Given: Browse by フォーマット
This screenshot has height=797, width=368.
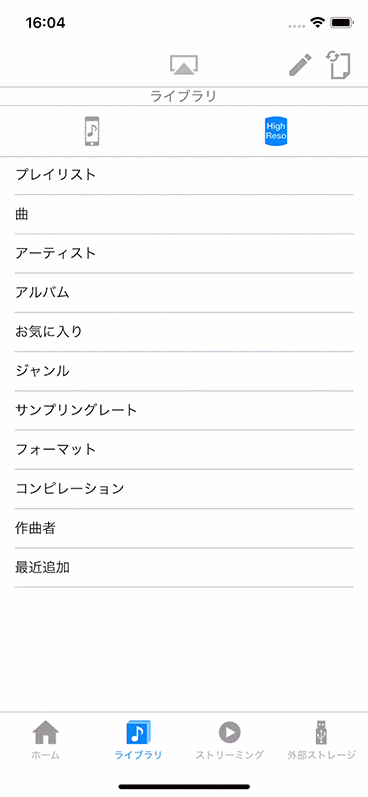Looking at the screenshot, I should click(184, 450).
